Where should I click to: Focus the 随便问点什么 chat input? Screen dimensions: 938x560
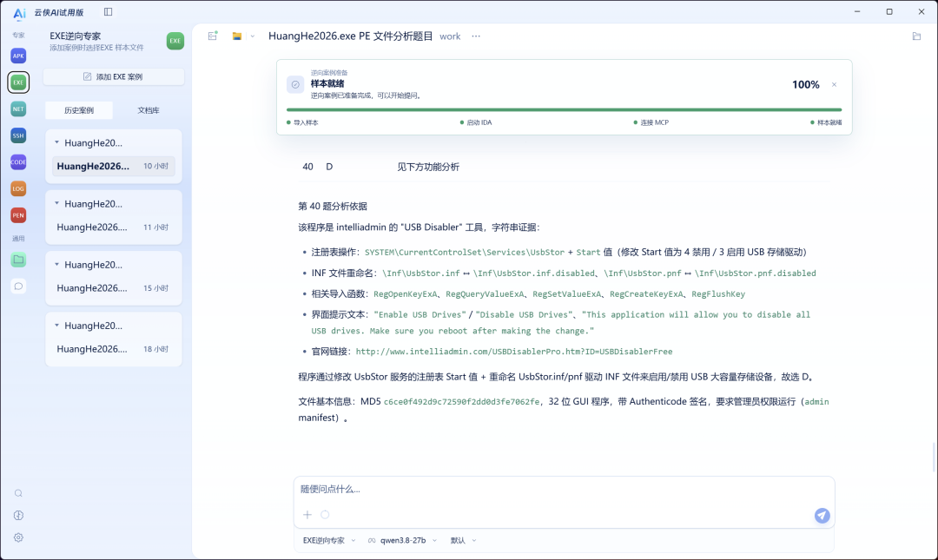coord(564,490)
